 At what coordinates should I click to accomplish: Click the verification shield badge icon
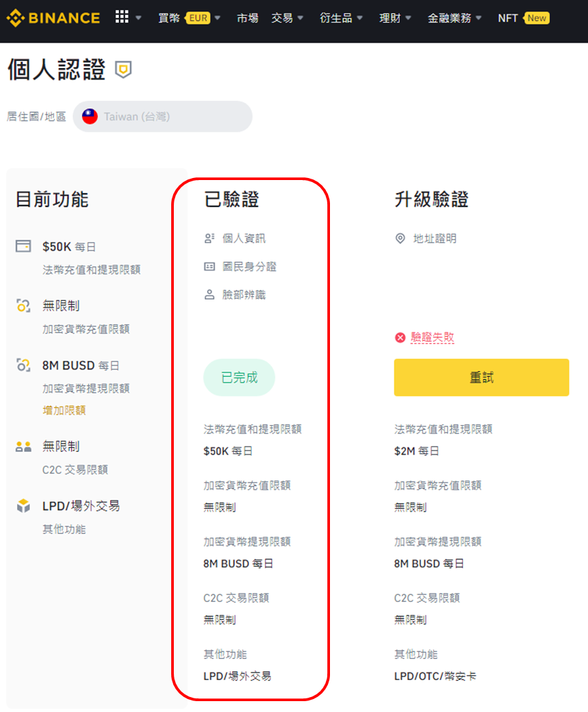(123, 70)
